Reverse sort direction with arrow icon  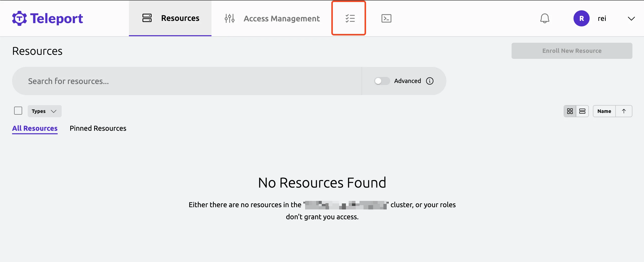(624, 111)
